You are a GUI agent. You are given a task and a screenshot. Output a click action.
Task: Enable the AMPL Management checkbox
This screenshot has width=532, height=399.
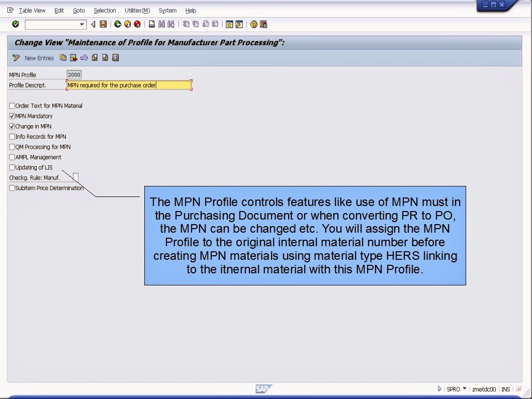pos(11,157)
